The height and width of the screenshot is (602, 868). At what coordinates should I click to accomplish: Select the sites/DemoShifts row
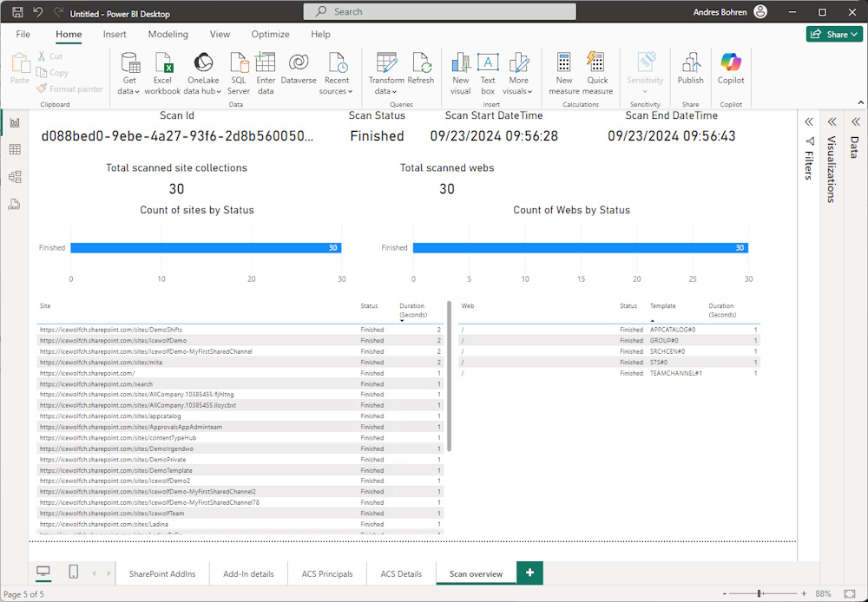(240, 330)
